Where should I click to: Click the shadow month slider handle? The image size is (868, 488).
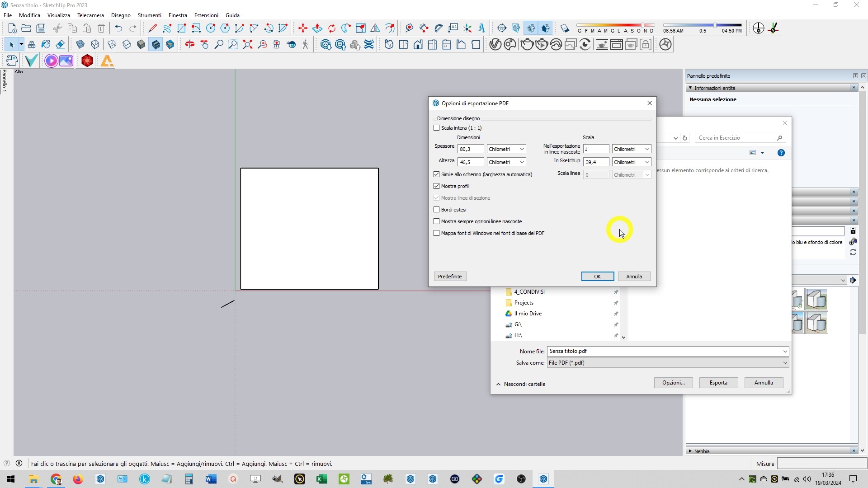tap(642, 25)
